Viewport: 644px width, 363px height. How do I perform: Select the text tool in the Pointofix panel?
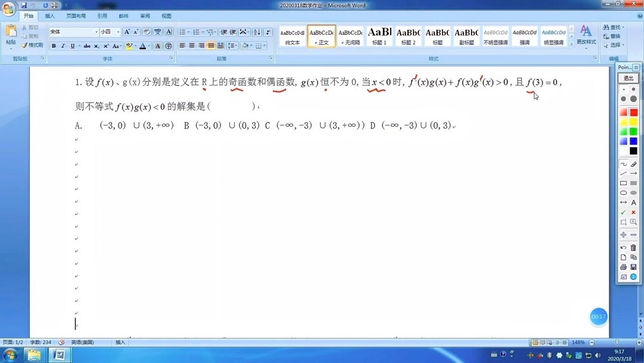tap(634, 202)
